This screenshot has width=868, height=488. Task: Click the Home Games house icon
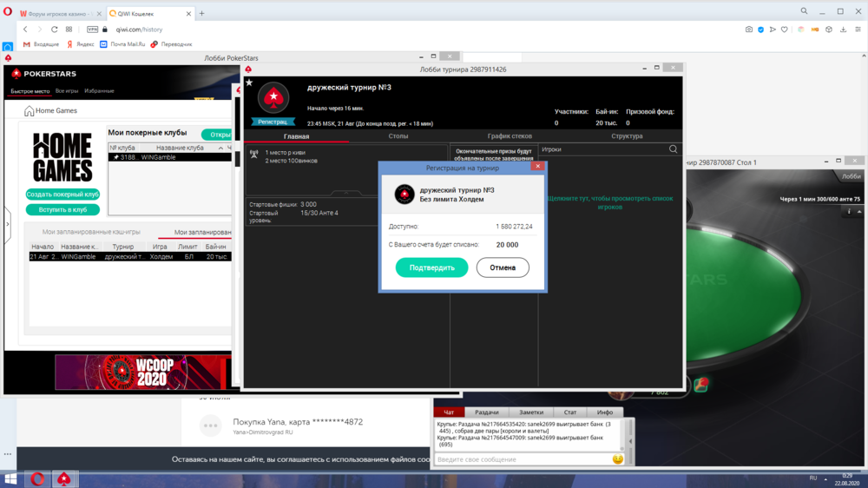point(29,111)
